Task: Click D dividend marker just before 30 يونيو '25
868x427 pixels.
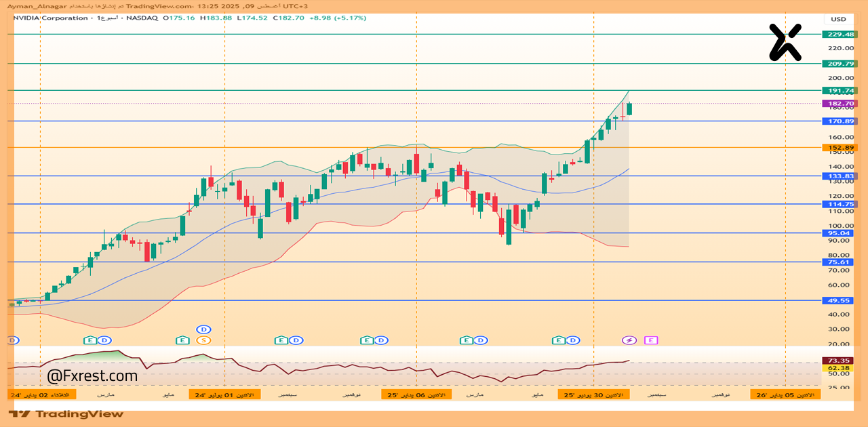Action: (x=574, y=340)
